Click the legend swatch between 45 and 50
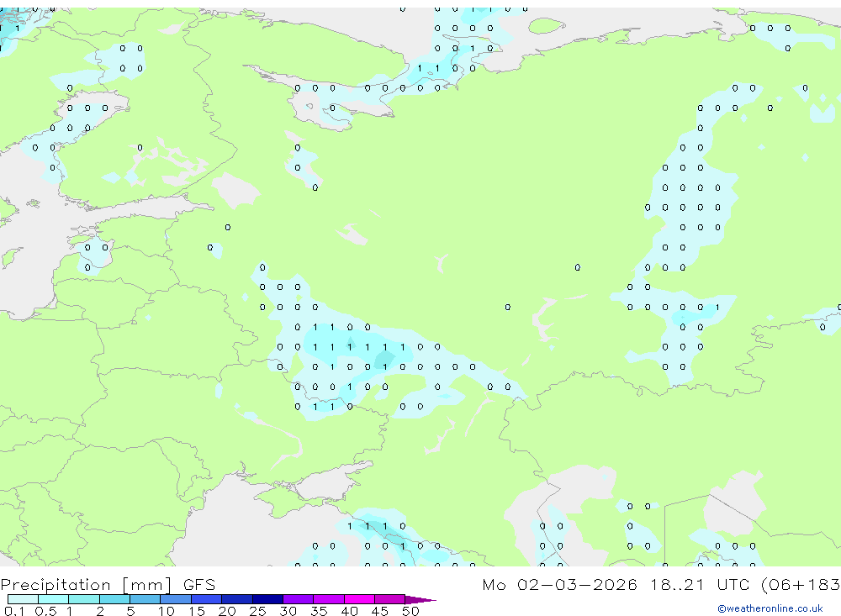Image resolution: width=841 pixels, height=616 pixels. point(390,599)
